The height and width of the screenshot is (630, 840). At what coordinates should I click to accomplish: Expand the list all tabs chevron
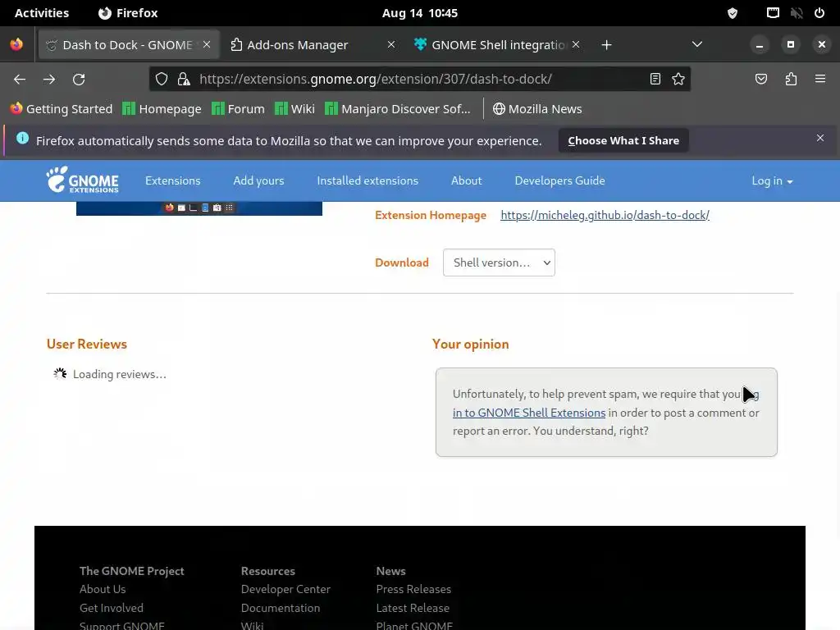(697, 44)
